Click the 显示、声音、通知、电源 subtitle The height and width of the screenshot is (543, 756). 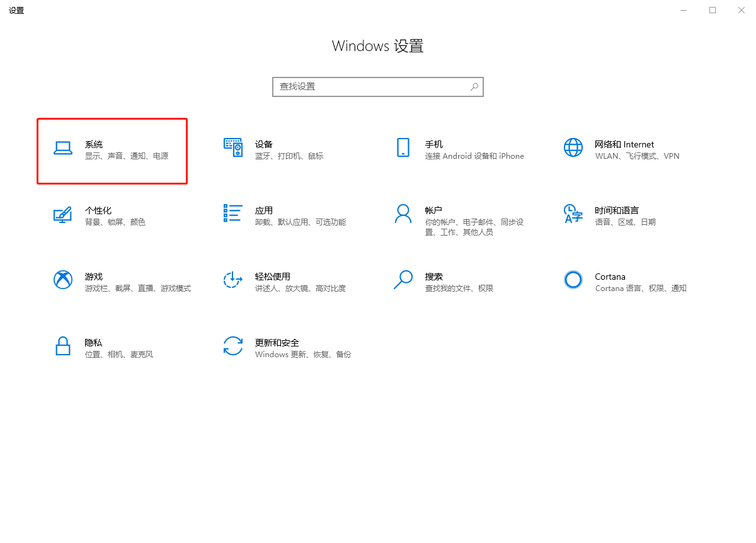click(x=128, y=156)
